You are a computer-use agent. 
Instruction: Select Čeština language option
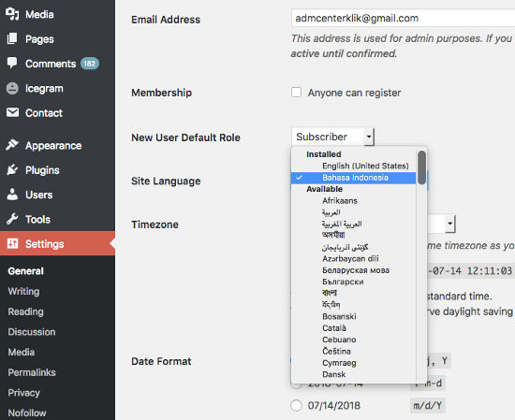336,351
